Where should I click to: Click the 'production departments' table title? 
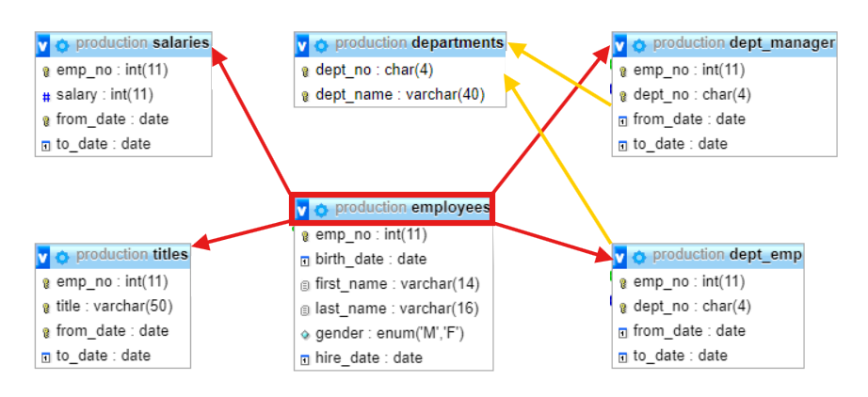coord(419,43)
